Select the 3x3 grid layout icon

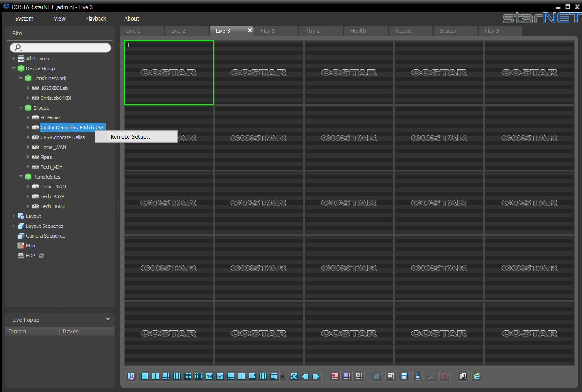tap(166, 376)
